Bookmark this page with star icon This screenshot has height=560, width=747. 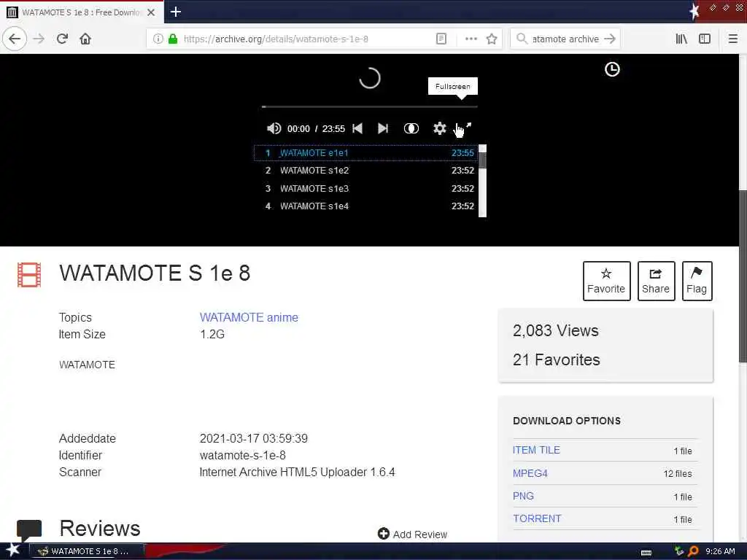492,39
